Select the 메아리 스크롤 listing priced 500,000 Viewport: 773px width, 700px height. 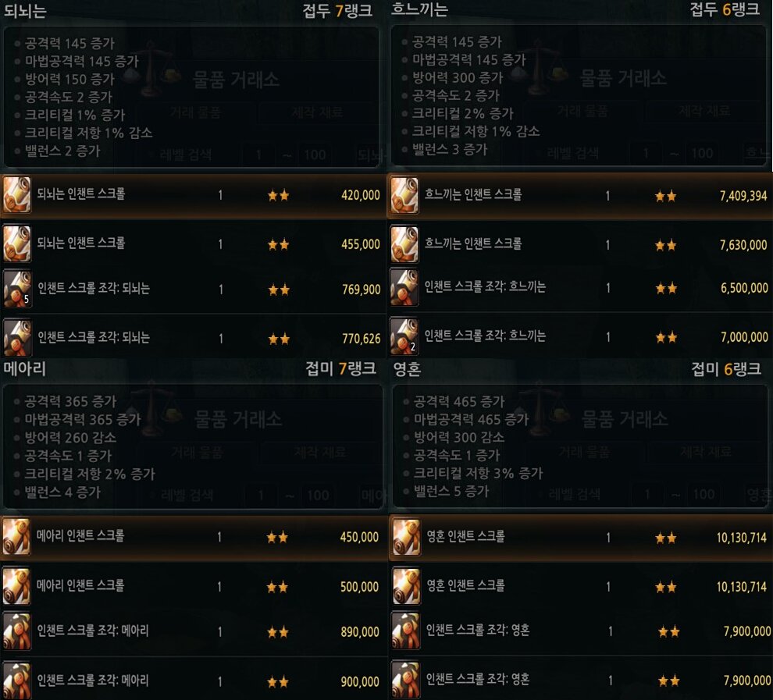193,586
